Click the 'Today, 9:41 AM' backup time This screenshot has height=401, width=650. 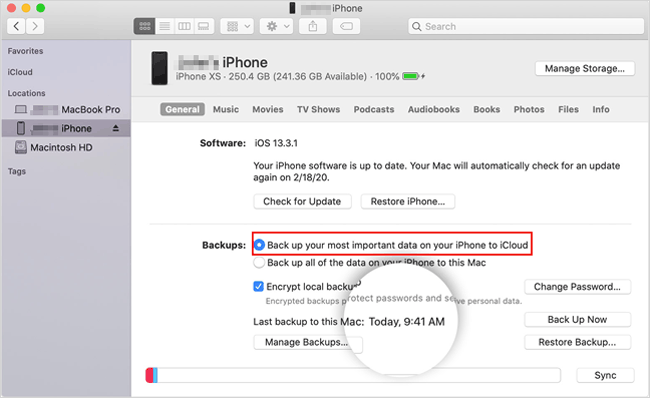(407, 322)
